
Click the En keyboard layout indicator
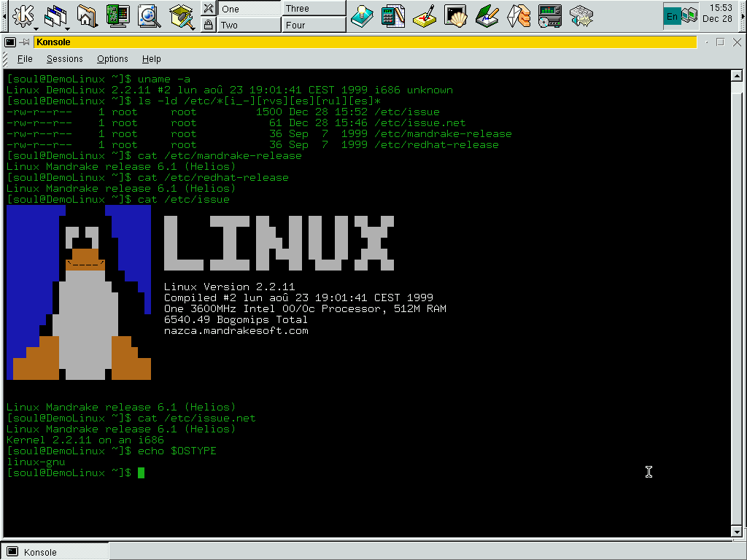click(x=672, y=17)
